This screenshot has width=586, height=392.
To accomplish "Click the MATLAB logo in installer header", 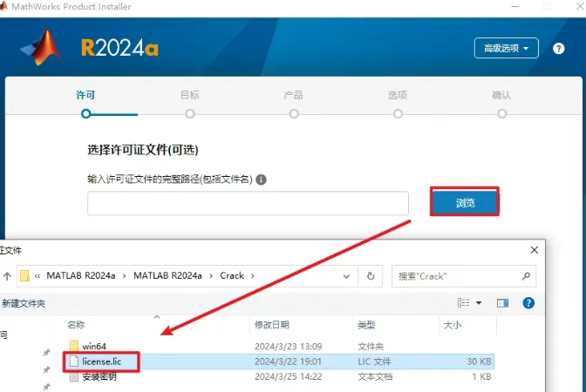I will pos(40,47).
